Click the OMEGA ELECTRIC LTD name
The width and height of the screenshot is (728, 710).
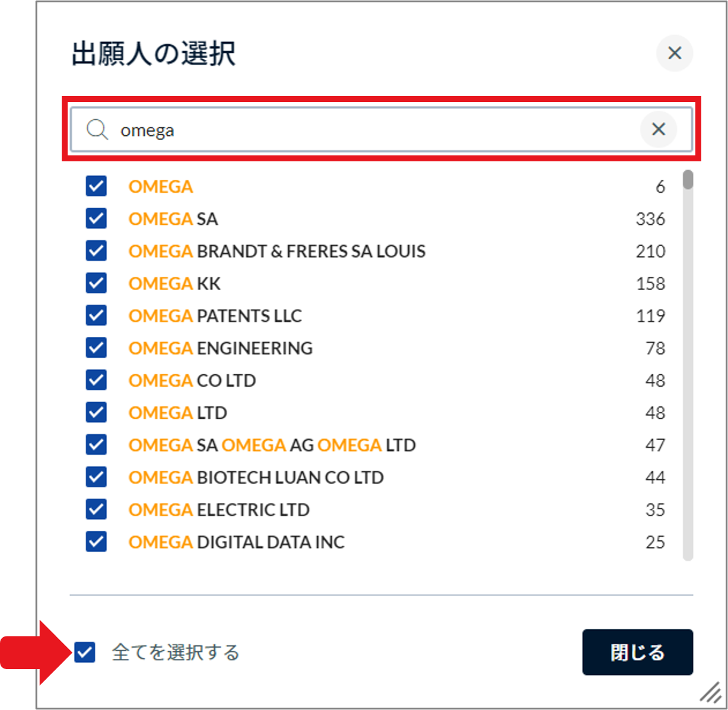219,510
